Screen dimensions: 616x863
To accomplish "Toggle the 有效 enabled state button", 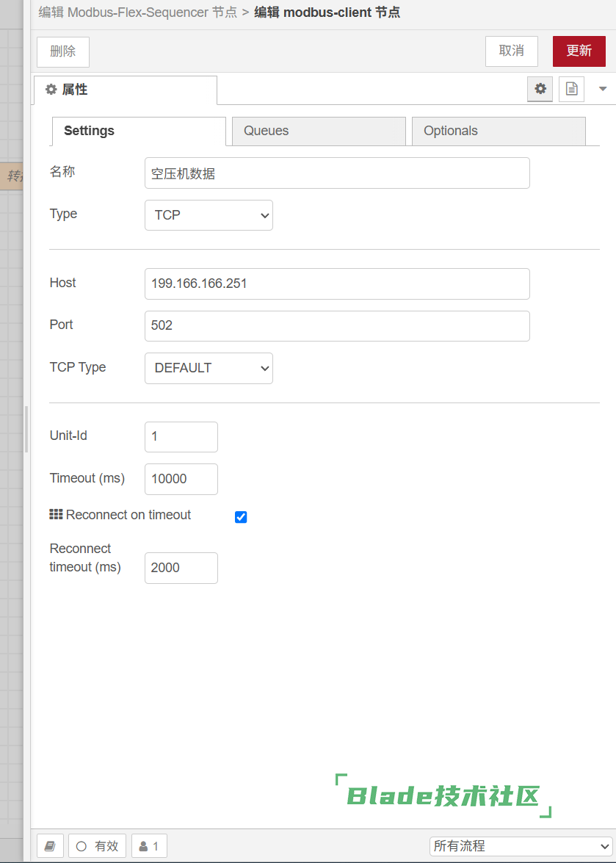I will pos(98,846).
